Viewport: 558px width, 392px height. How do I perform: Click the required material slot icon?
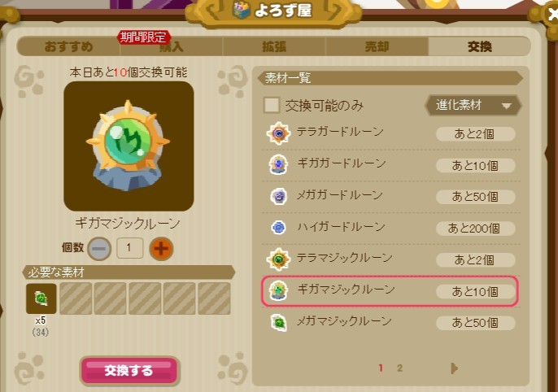click(41, 298)
